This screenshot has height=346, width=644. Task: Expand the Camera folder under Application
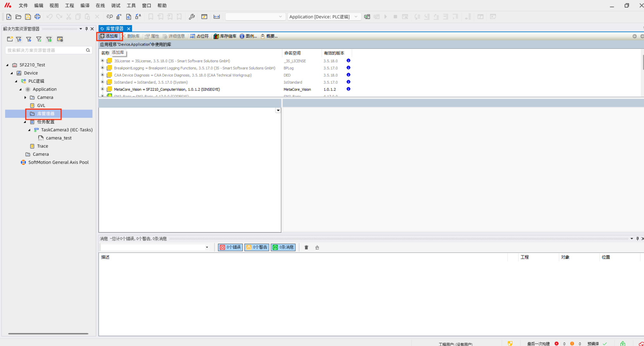(x=25, y=98)
